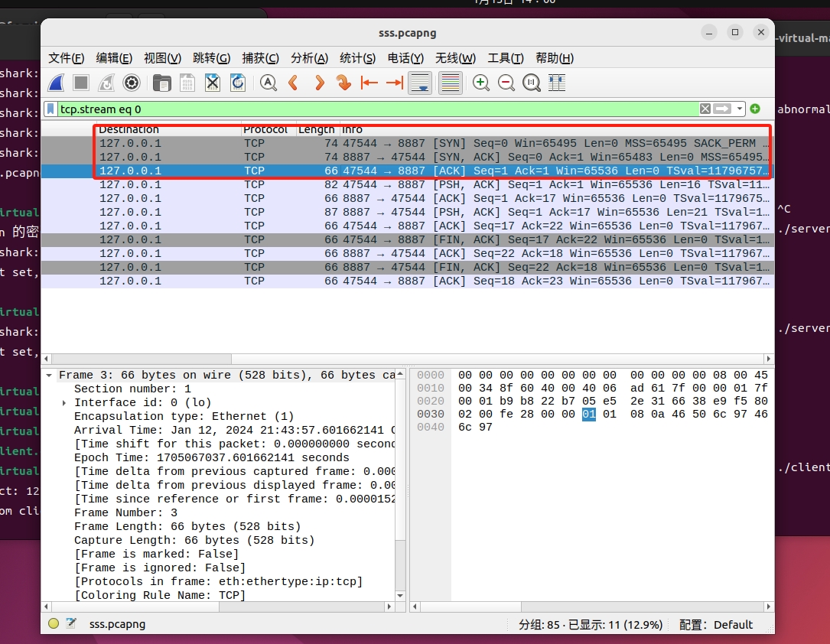
Task: Sort by the Destination column header
Action: [168, 130]
